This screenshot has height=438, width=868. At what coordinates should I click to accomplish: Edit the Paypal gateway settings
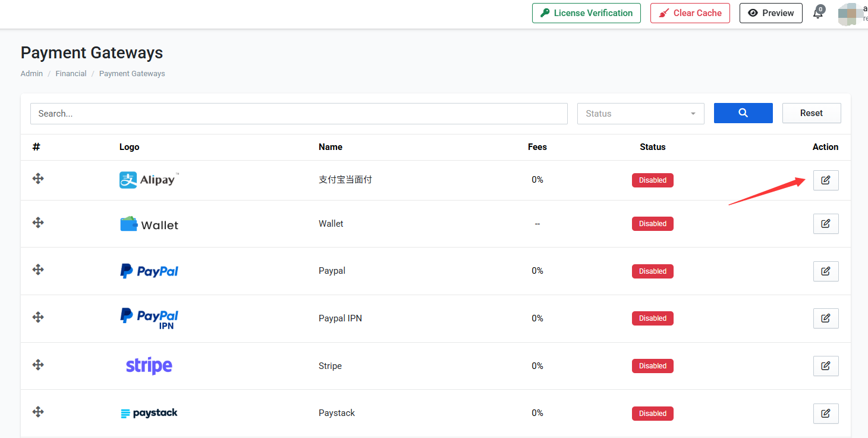point(826,271)
